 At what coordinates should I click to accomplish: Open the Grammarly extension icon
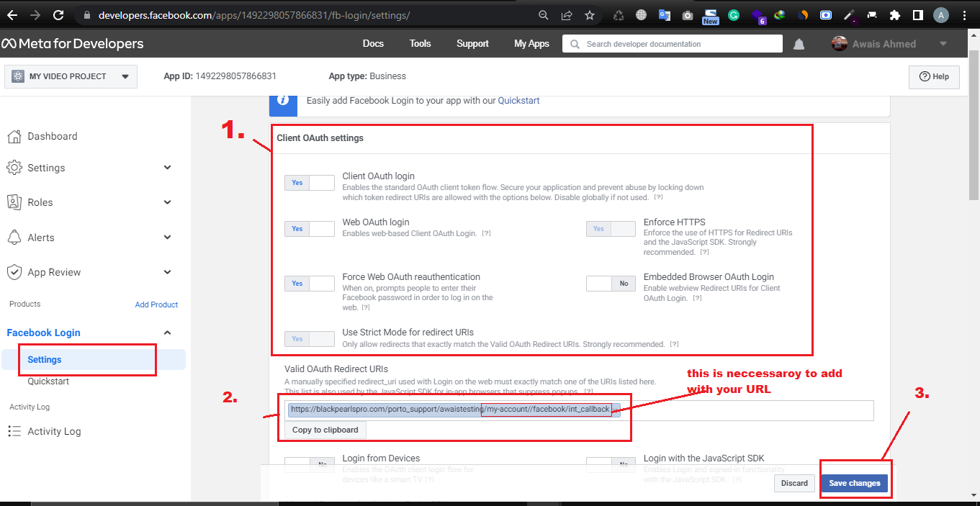pyautogui.click(x=734, y=15)
